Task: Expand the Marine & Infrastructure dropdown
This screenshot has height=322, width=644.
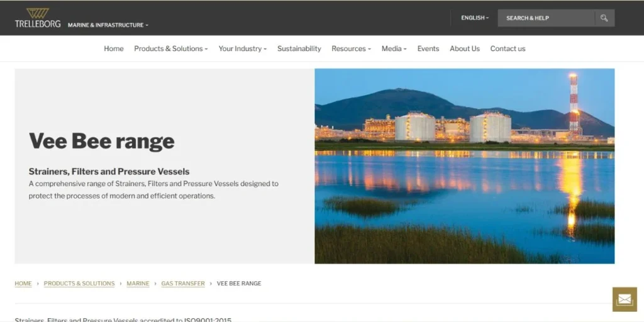Action: coord(108,25)
